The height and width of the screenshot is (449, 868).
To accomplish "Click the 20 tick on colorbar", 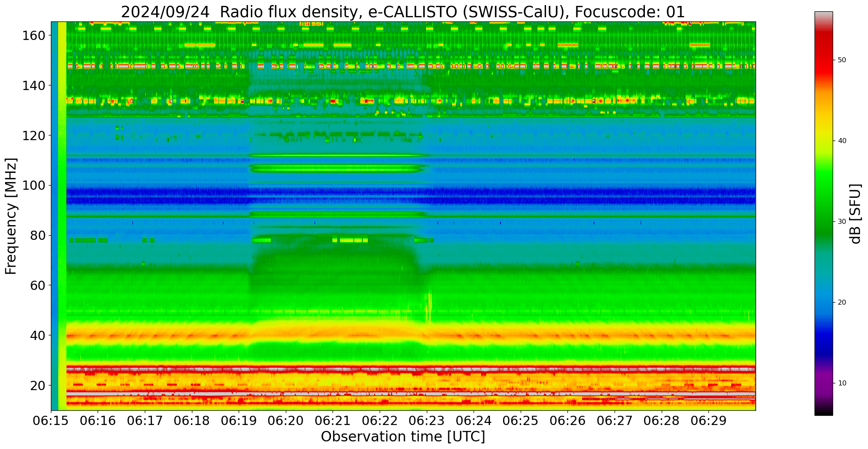I will (842, 303).
